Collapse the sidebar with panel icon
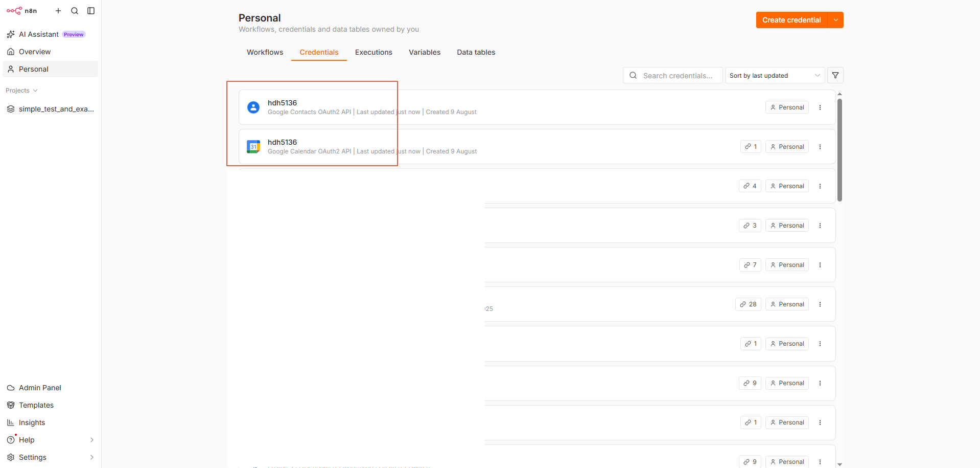Image resolution: width=980 pixels, height=468 pixels. point(91,11)
